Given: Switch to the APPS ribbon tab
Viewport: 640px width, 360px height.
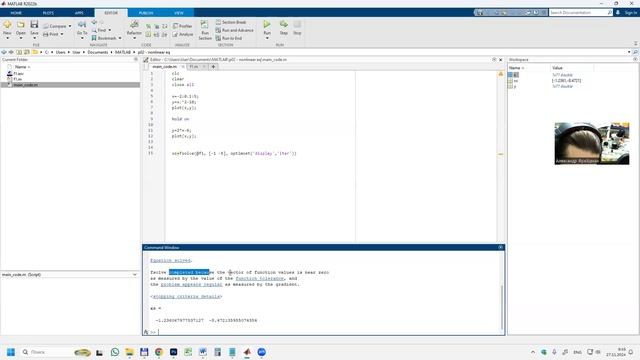Looking at the screenshot, I should point(79,13).
